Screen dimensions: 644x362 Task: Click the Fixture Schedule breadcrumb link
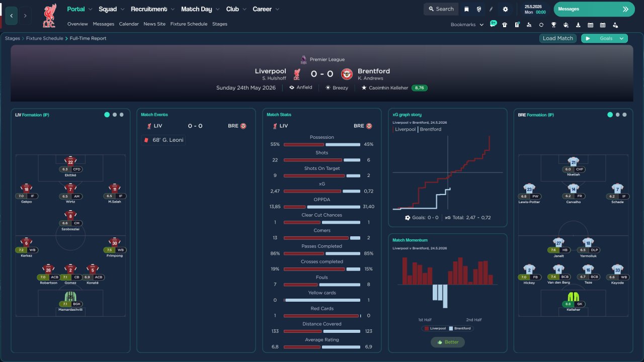pyautogui.click(x=45, y=38)
